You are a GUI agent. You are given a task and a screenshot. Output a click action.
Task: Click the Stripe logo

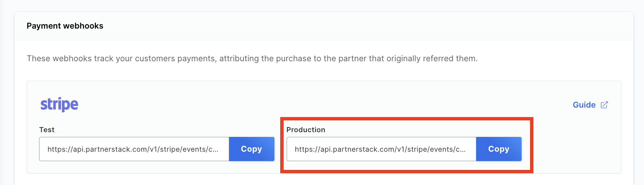pyautogui.click(x=59, y=105)
